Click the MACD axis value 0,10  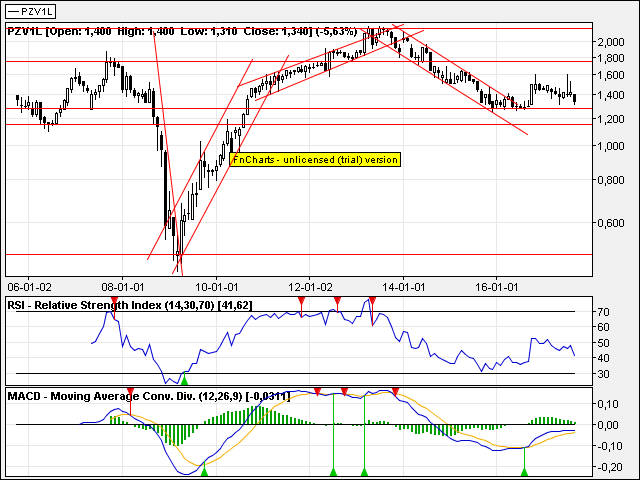coord(608,404)
